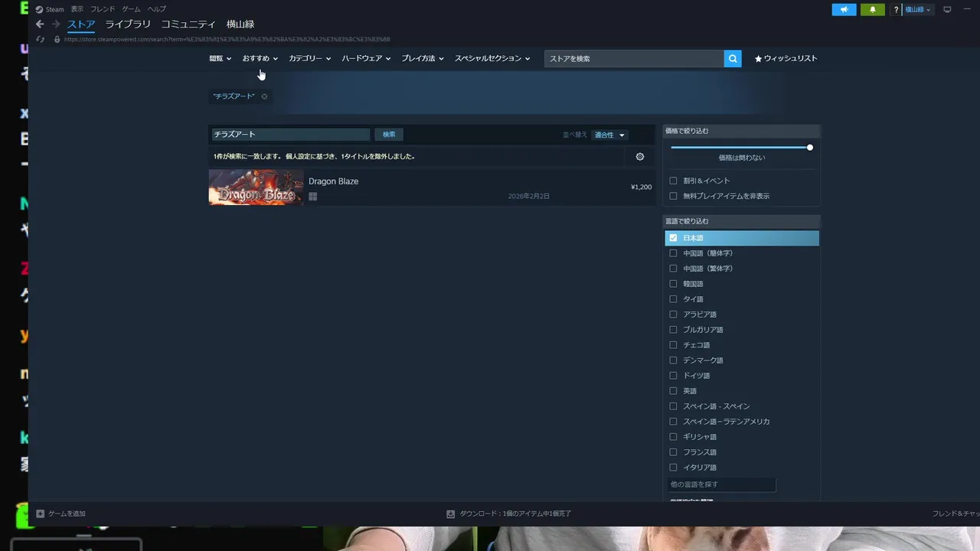
Task: Click ゲームを追加 at bottom left
Action: point(61,514)
